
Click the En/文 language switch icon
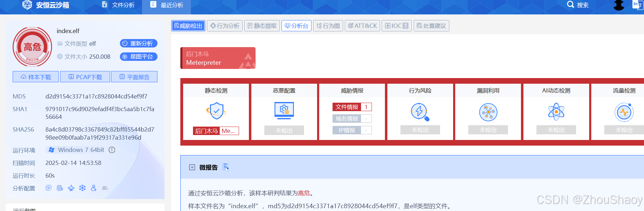[637, 5]
